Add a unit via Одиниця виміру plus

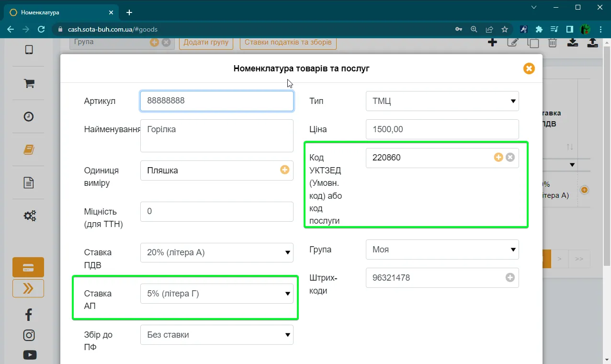tap(285, 170)
